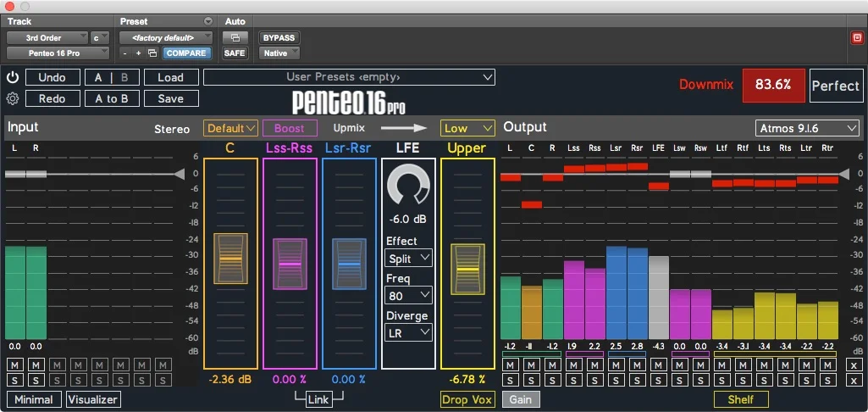This screenshot has width=868, height=412.
Task: Click the A to B copy button
Action: tap(112, 98)
